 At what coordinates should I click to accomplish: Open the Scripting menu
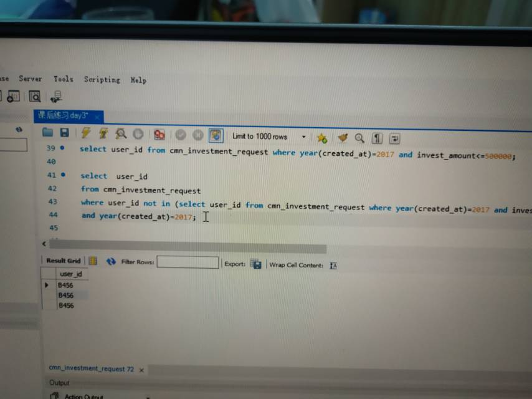(x=102, y=79)
